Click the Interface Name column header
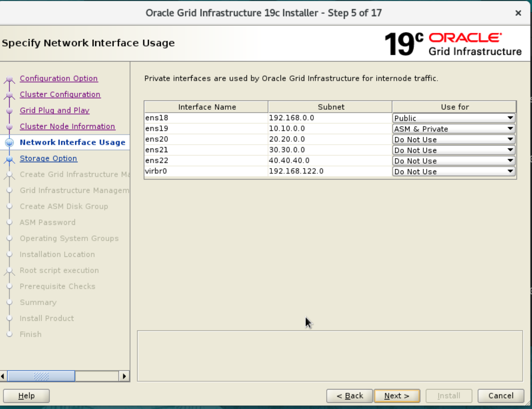This screenshot has width=532, height=409. (x=207, y=107)
